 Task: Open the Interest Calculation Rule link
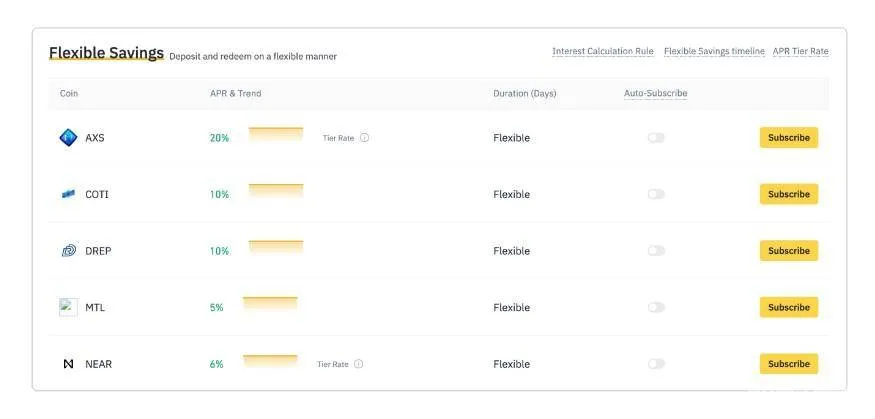tap(603, 51)
